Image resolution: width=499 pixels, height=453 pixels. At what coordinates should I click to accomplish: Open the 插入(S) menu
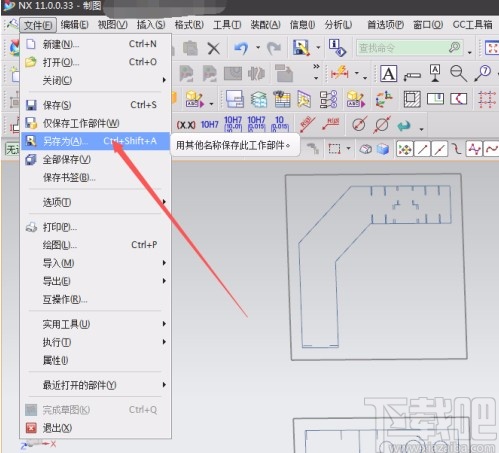151,25
